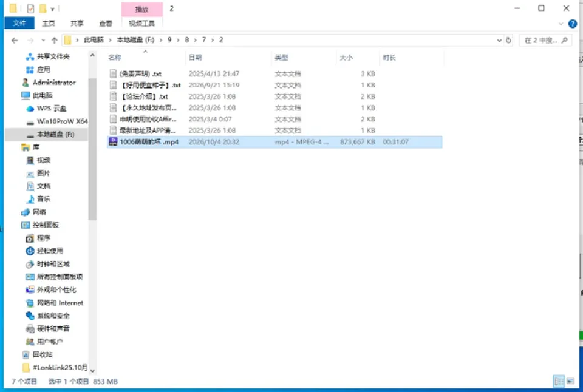Go back with the left arrow

[15, 41]
